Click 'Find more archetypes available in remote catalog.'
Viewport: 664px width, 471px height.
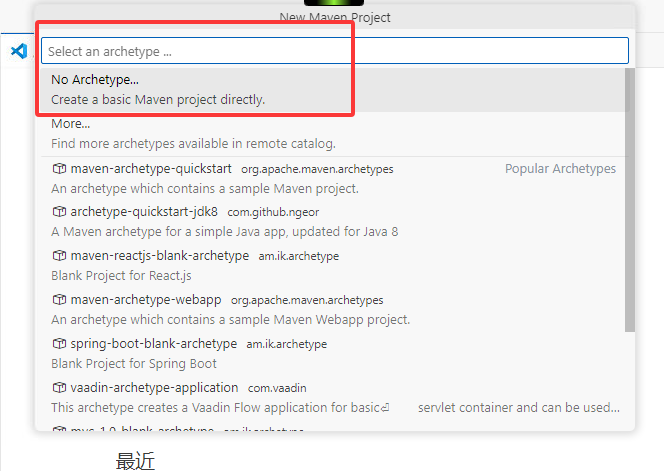click(193, 144)
